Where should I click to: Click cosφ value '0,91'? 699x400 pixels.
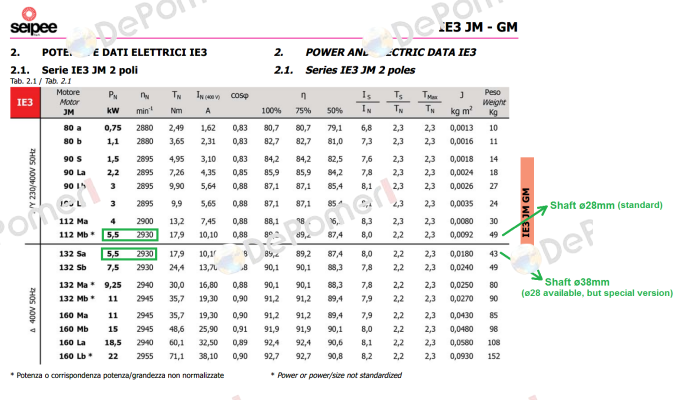pos(240,329)
